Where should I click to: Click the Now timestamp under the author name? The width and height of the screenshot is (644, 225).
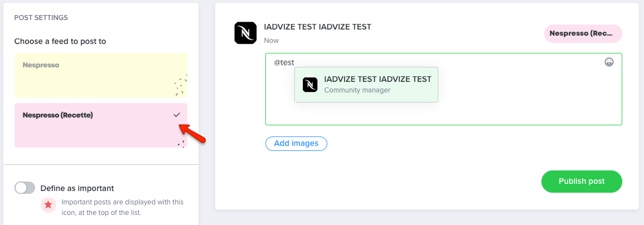pyautogui.click(x=271, y=41)
